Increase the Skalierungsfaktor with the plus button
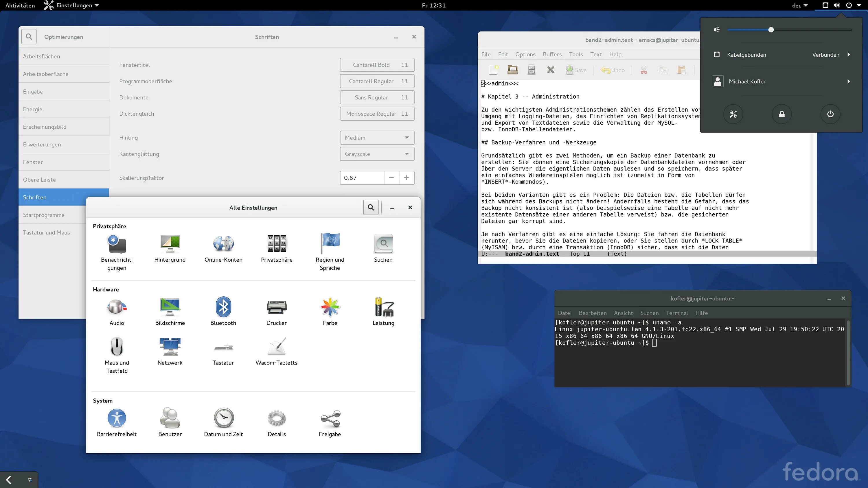Screen dimensions: 868x488 coord(407,178)
